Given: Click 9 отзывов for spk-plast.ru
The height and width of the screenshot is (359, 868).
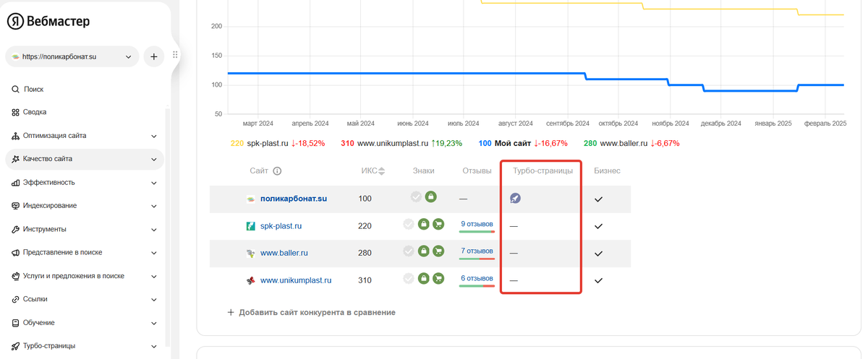Looking at the screenshot, I should pyautogui.click(x=477, y=224).
